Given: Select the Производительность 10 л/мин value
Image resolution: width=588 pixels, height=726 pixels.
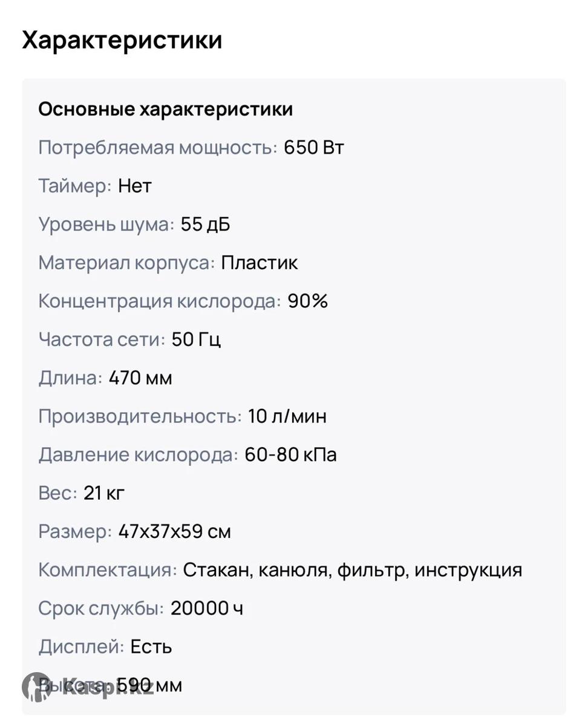Looking at the screenshot, I should [x=287, y=416].
